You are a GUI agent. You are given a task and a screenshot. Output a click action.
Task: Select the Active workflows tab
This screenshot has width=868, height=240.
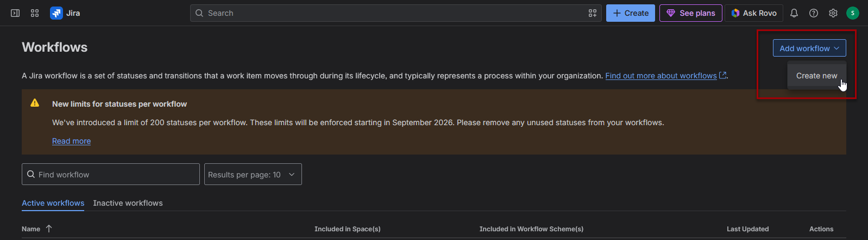(53, 203)
